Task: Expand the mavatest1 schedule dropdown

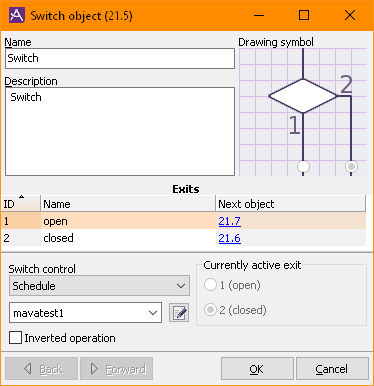Action: point(85,313)
